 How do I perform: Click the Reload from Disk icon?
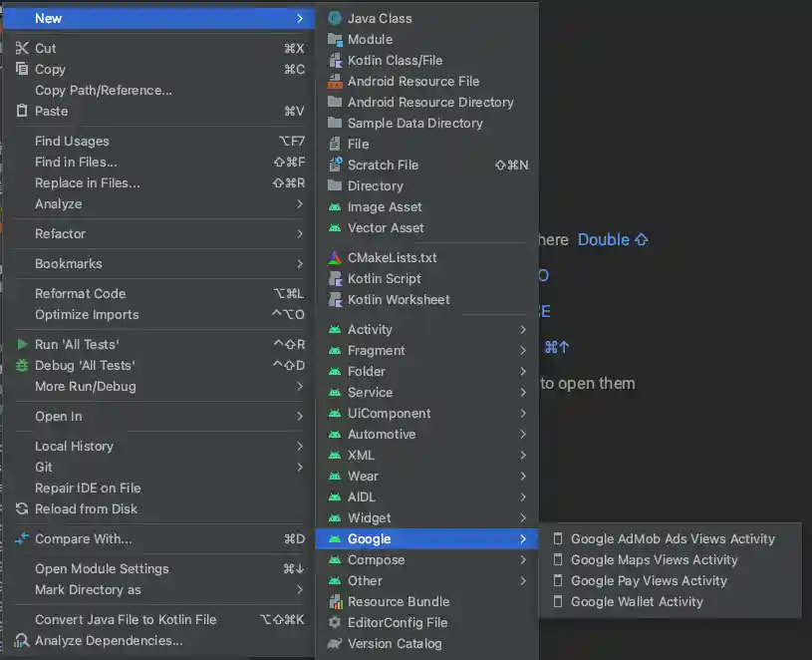tap(22, 508)
